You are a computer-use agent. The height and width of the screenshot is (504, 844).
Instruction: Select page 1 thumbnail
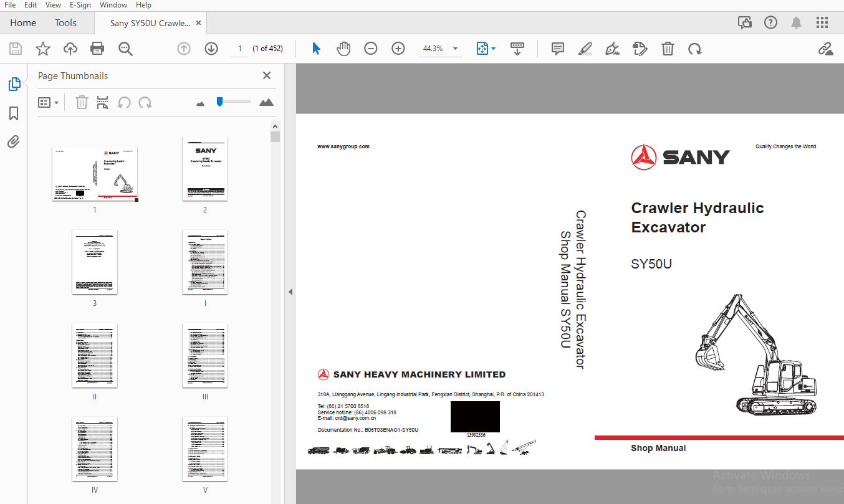click(x=95, y=174)
